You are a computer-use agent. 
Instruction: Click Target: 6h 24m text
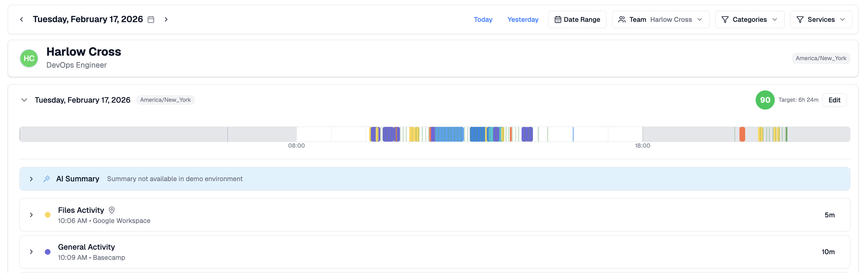point(798,100)
